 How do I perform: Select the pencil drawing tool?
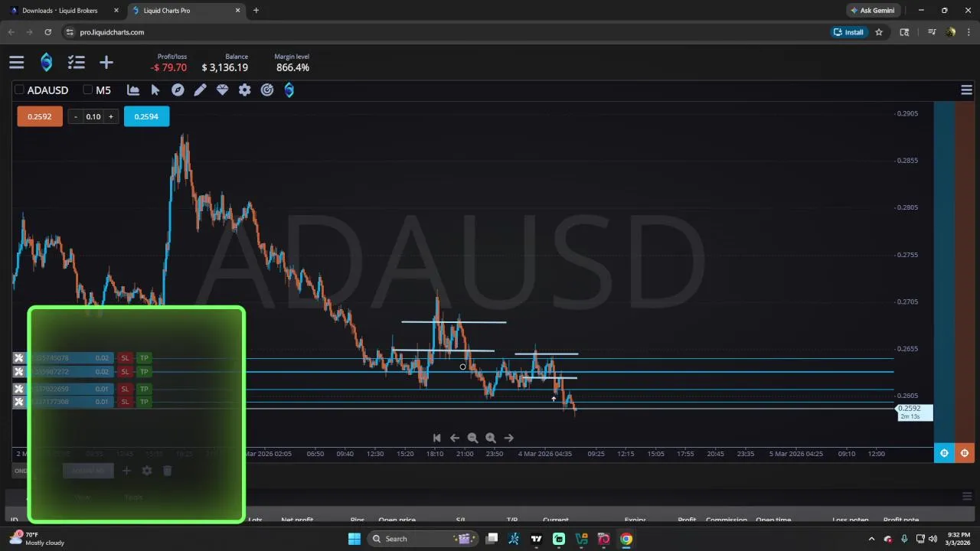pos(200,90)
